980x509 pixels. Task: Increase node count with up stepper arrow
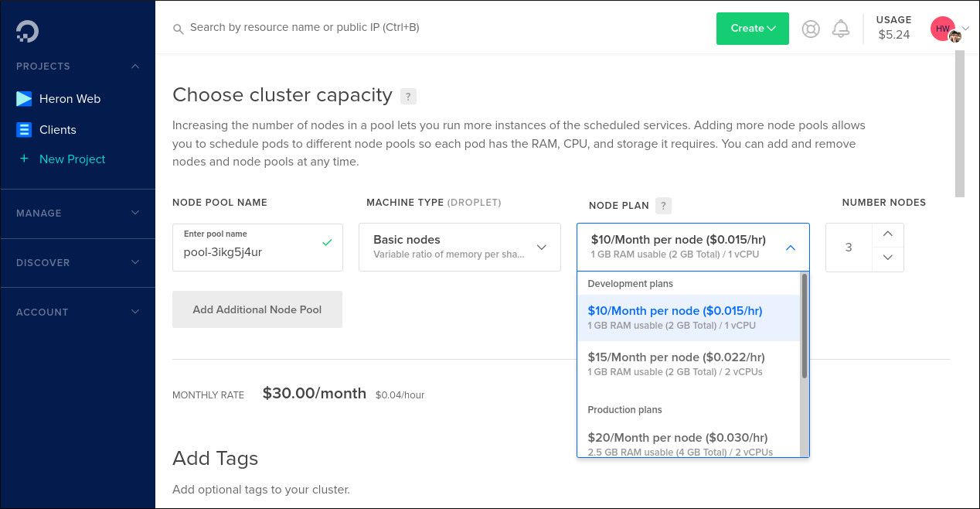[887, 234]
